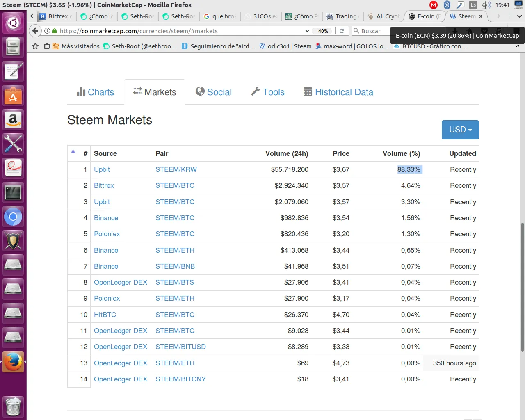Close the Steem tab
Viewport: 525px width, 420px height.
tap(481, 16)
